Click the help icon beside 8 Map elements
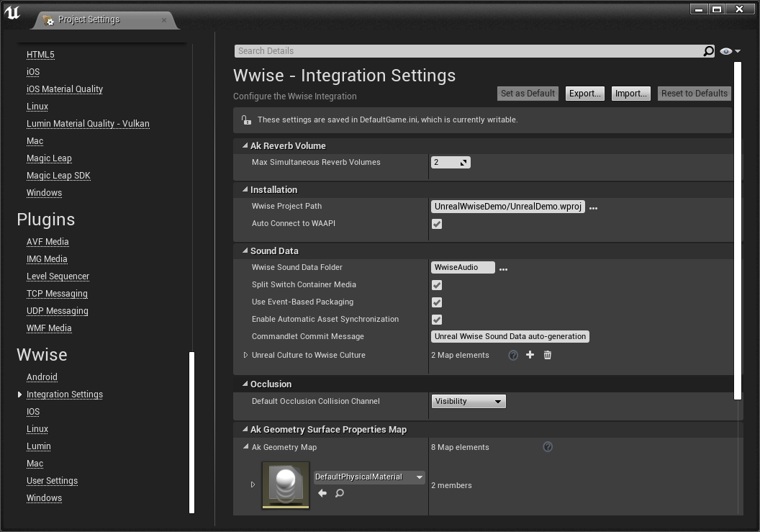760x532 pixels. [x=548, y=446]
